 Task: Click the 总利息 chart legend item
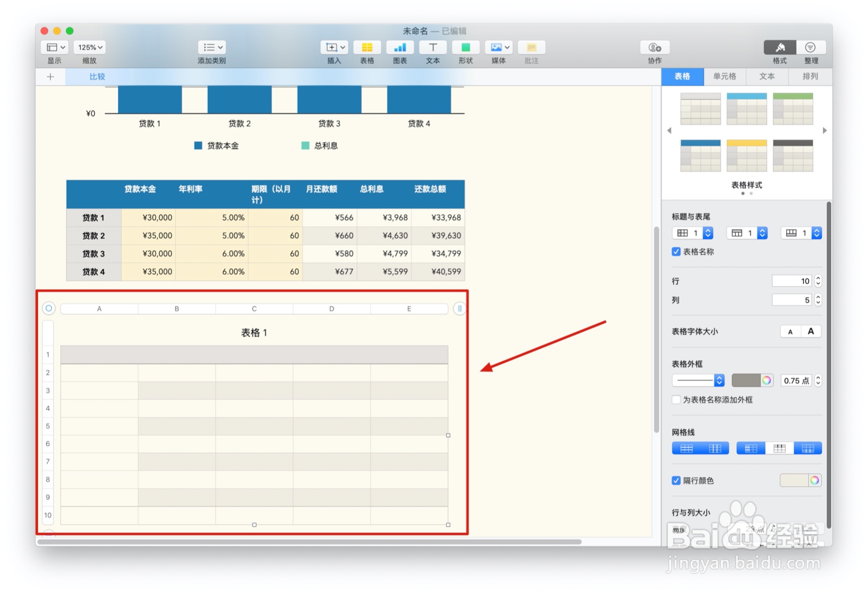tap(320, 145)
